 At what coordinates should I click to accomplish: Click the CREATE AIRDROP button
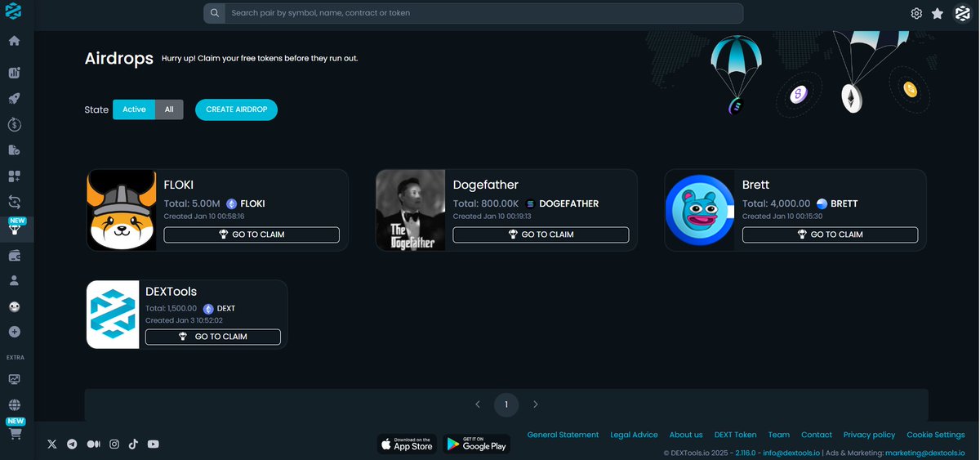(236, 109)
